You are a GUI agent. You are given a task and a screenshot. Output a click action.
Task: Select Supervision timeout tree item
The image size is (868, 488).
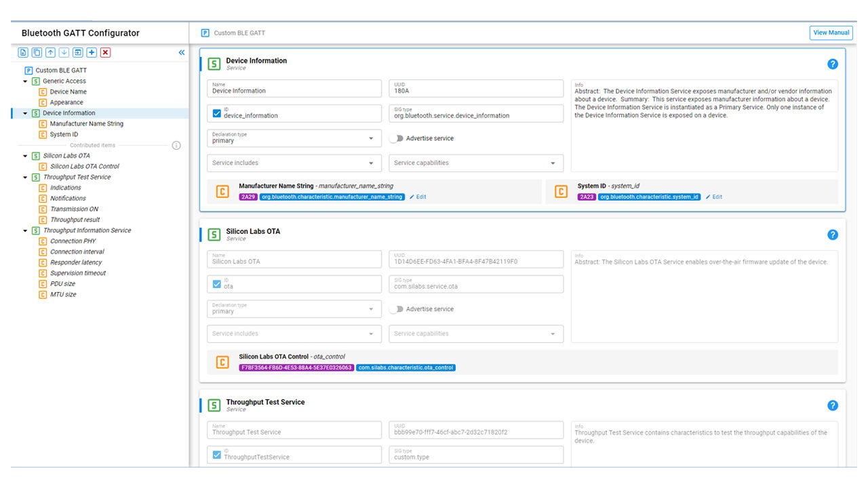point(78,273)
